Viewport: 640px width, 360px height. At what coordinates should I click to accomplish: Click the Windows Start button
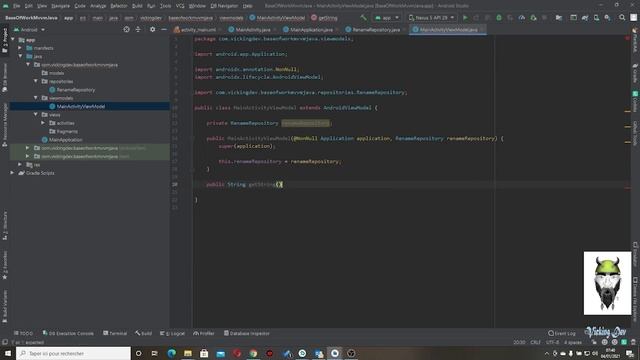pyautogui.click(x=7, y=353)
